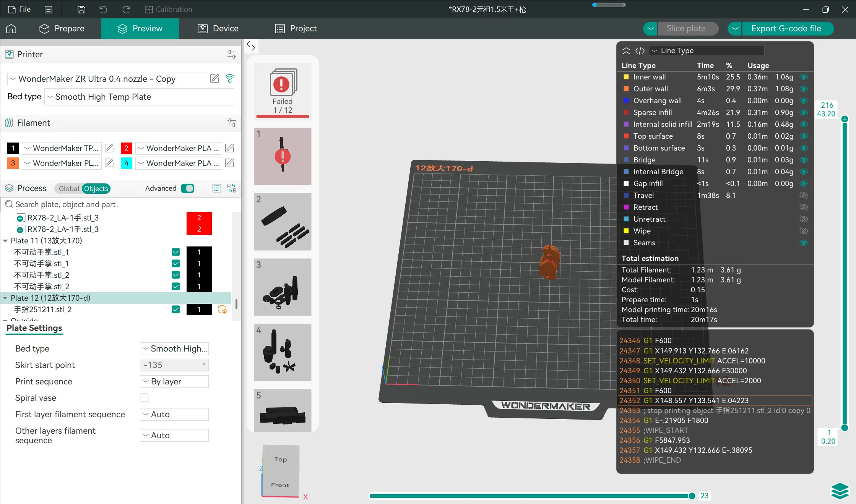
Task: Edit filament 2 WonderMaker PLA preset
Action: [230, 148]
